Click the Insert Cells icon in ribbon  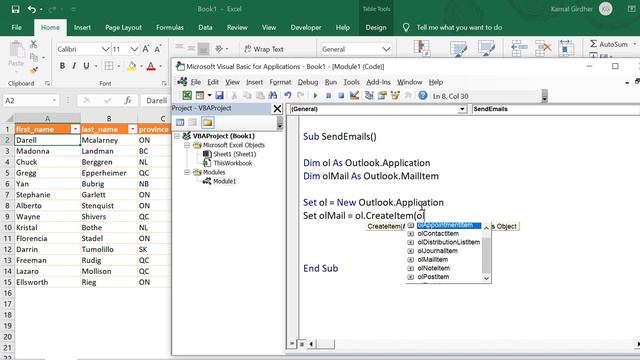520,48
